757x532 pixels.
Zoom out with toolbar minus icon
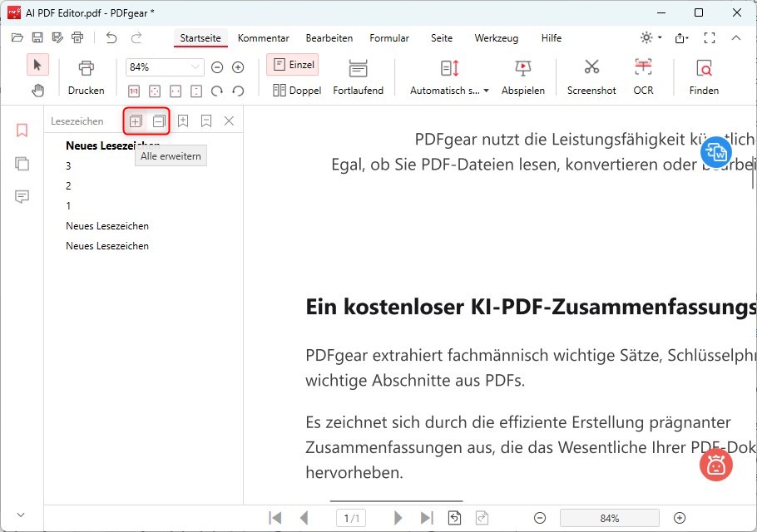click(217, 67)
